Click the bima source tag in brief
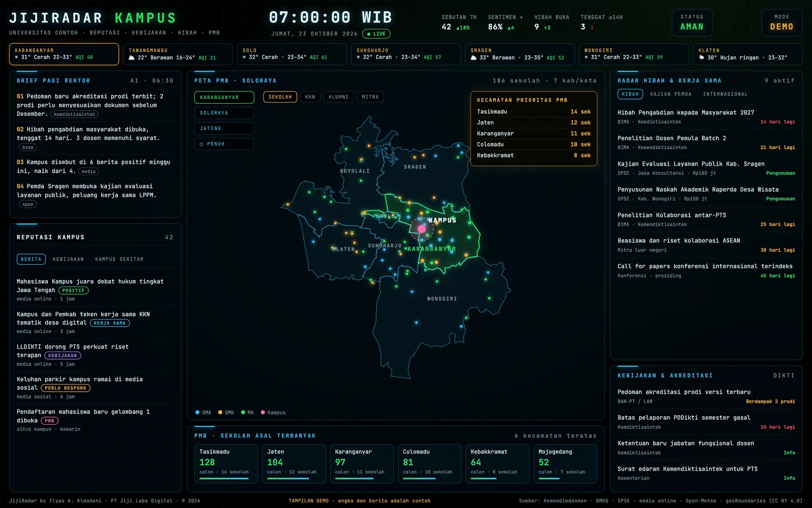This screenshot has width=812, height=508. pos(28,147)
